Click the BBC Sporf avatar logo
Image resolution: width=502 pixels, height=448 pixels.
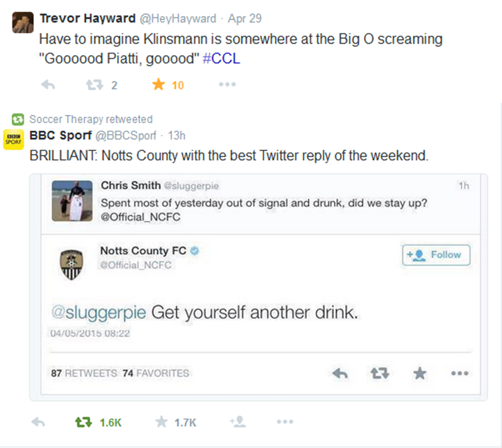[x=13, y=139]
